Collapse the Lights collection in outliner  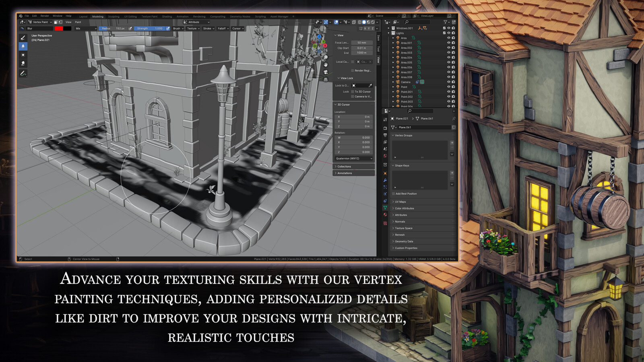388,33
